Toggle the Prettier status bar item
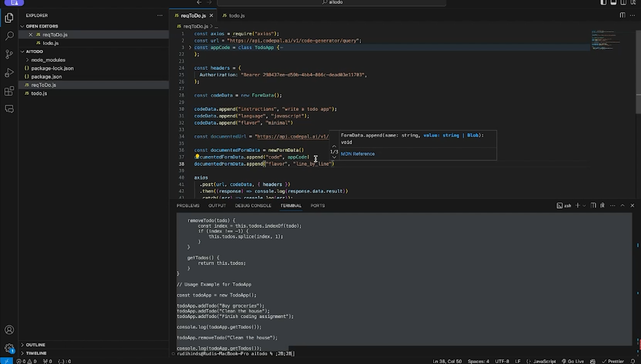 point(613,361)
